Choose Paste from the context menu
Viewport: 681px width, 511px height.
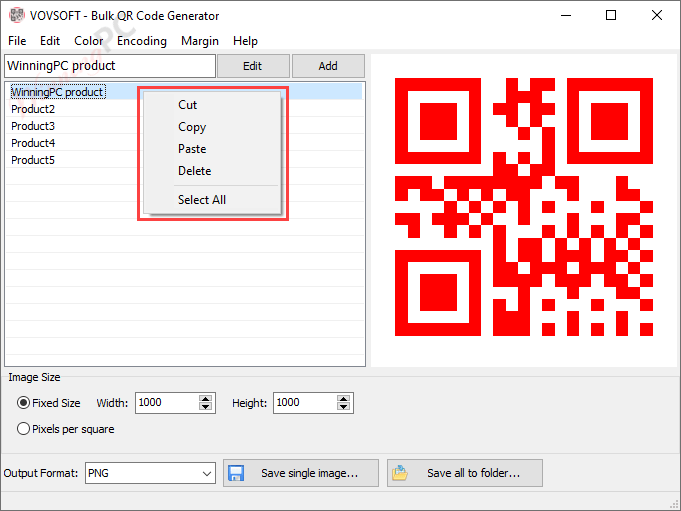tap(213, 149)
